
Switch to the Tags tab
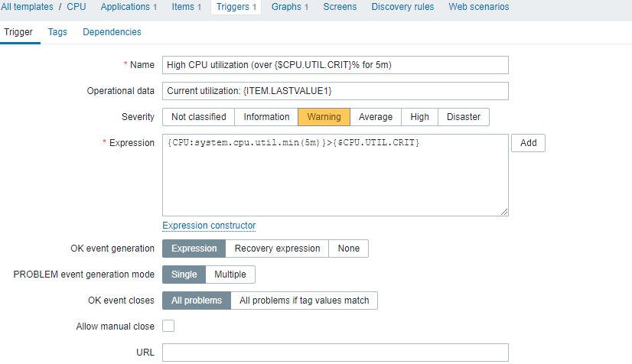(x=57, y=32)
